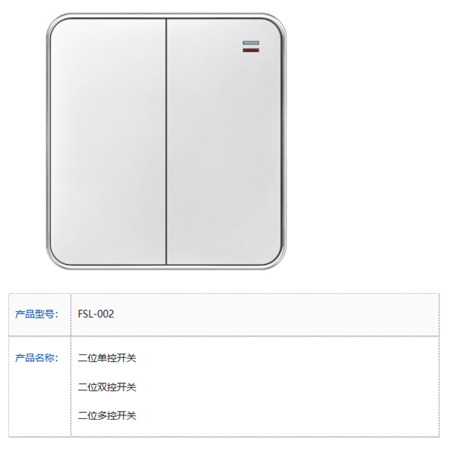Select the 二位双控开关 product name
Image resolution: width=476 pixels, height=453 pixels.
point(107,387)
